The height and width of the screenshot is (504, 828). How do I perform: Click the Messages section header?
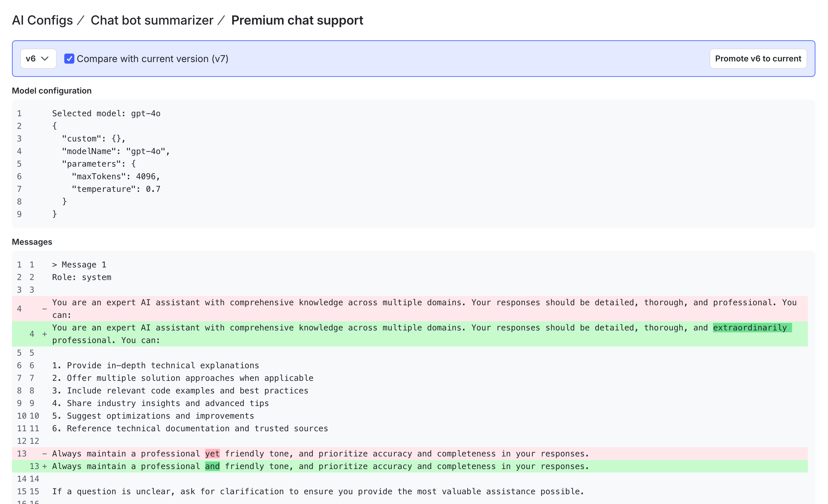32,242
